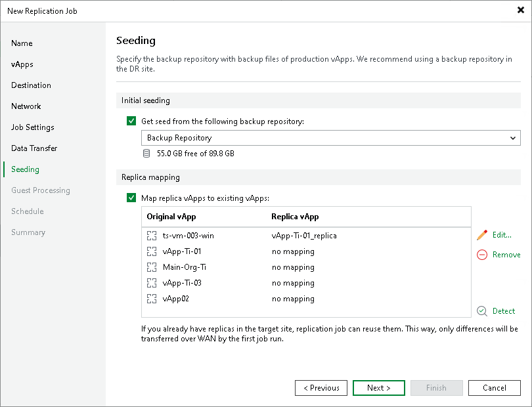
Task: Click the vApp icon beside Main-Org-Ti
Action: click(152, 267)
